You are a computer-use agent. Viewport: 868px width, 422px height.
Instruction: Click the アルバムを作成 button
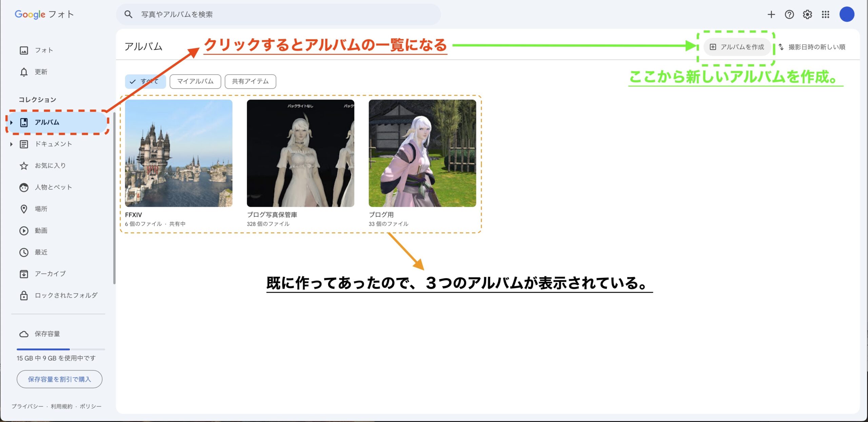pos(737,47)
